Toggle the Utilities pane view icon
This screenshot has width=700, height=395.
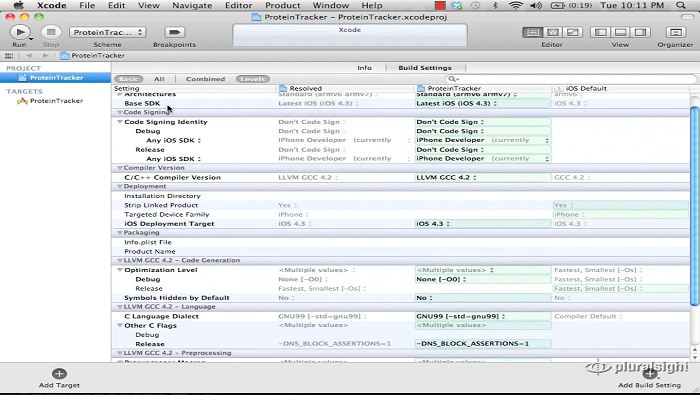click(x=640, y=32)
